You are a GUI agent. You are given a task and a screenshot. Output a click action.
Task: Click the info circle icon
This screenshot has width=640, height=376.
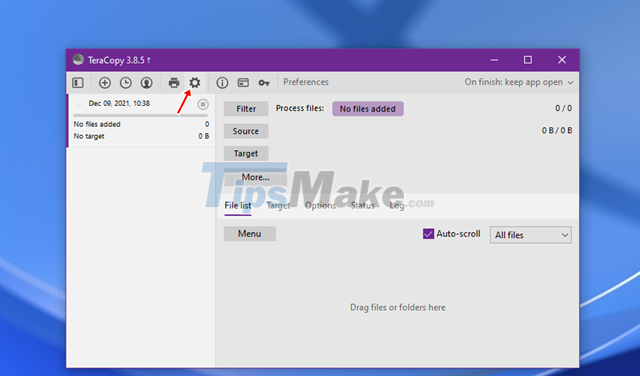[222, 83]
